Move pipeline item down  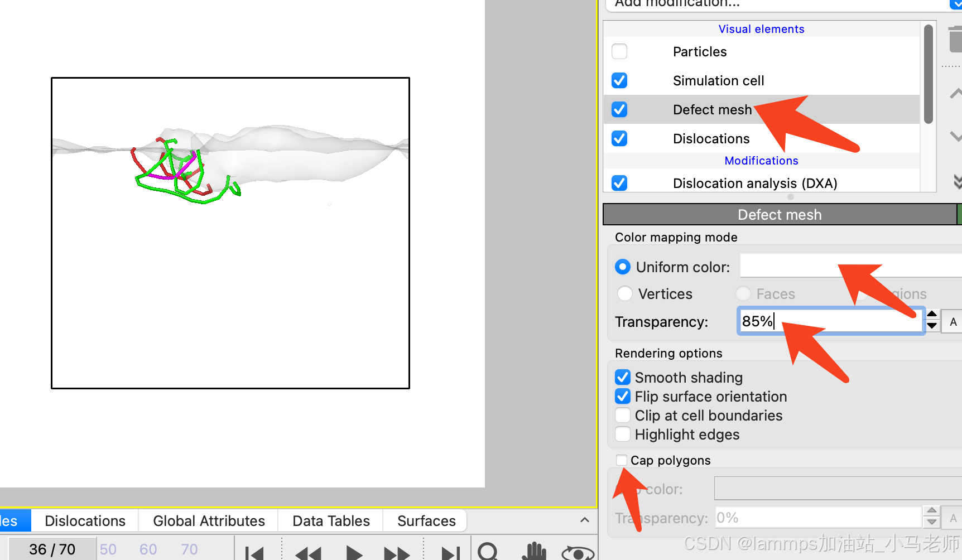(956, 136)
